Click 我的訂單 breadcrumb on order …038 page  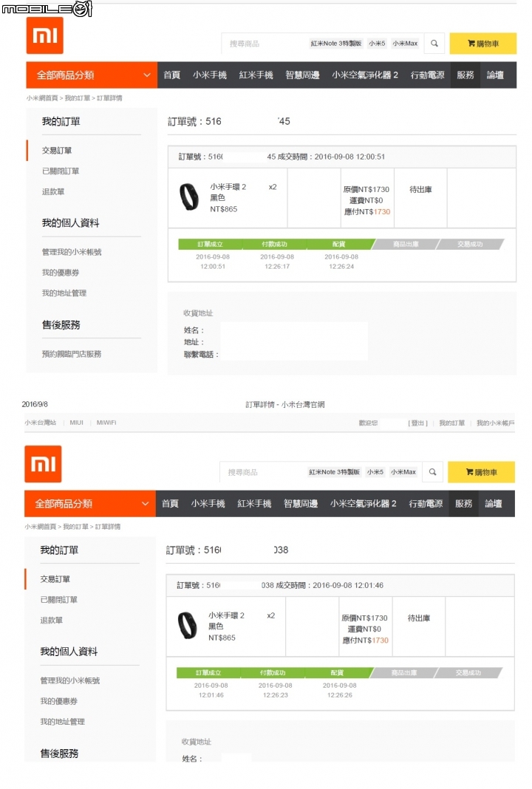[75, 527]
